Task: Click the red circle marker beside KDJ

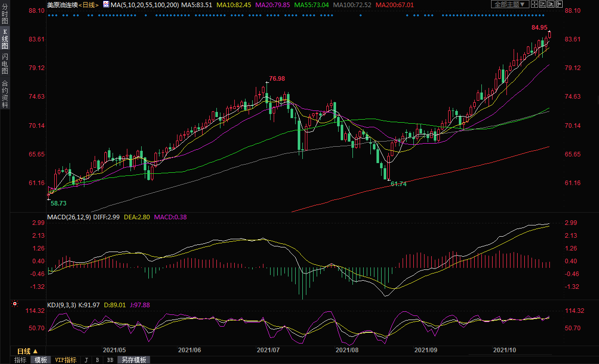Action: pyautogui.click(x=15, y=304)
